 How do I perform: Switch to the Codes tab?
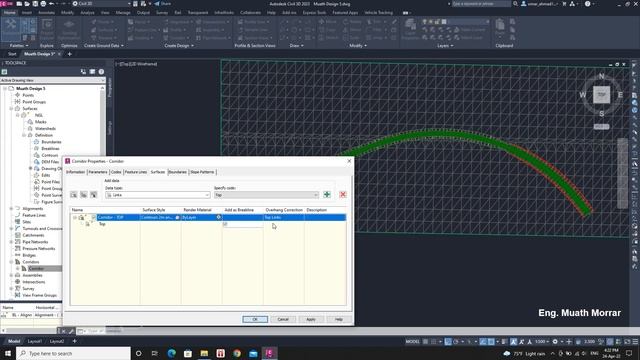[x=116, y=172]
